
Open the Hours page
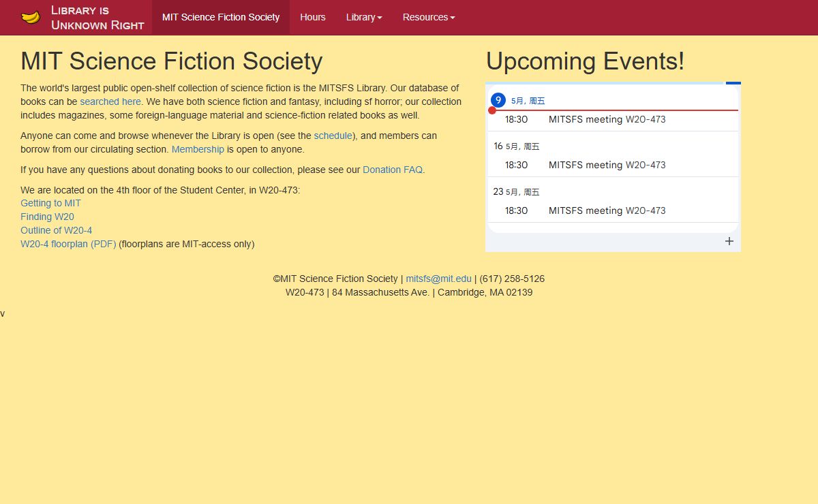pyautogui.click(x=313, y=17)
